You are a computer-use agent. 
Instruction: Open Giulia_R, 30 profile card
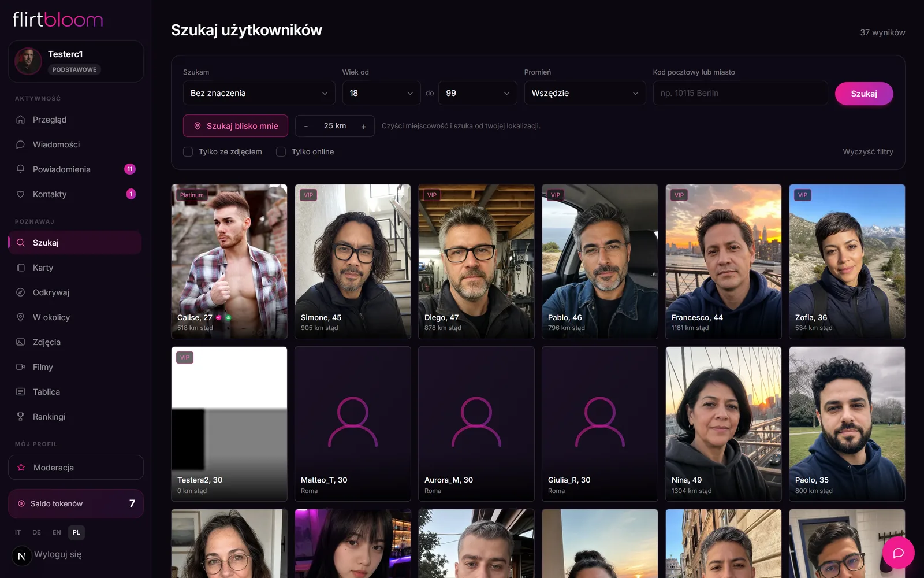tap(600, 424)
